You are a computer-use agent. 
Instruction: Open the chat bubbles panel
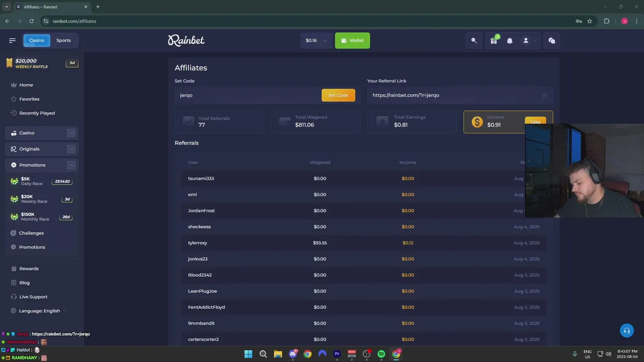[551, 41]
